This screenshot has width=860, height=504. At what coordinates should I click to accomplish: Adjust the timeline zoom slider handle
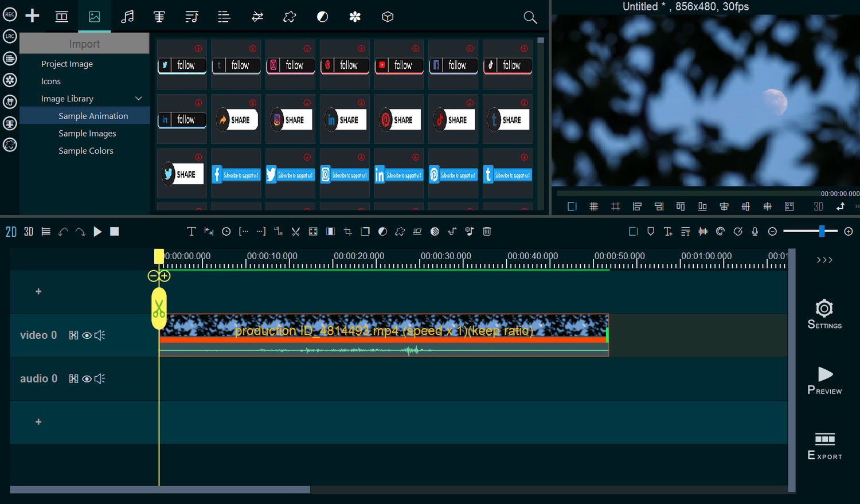tap(822, 231)
